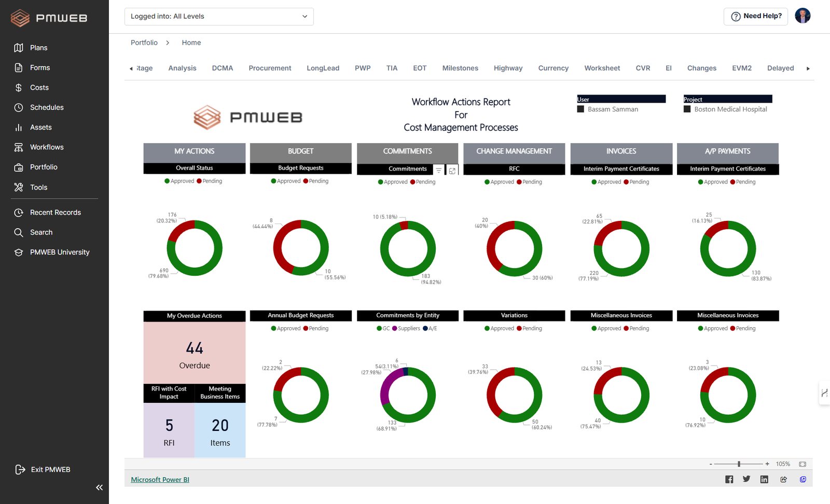Click the fit to page icon
The image size is (830, 504).
(x=803, y=464)
